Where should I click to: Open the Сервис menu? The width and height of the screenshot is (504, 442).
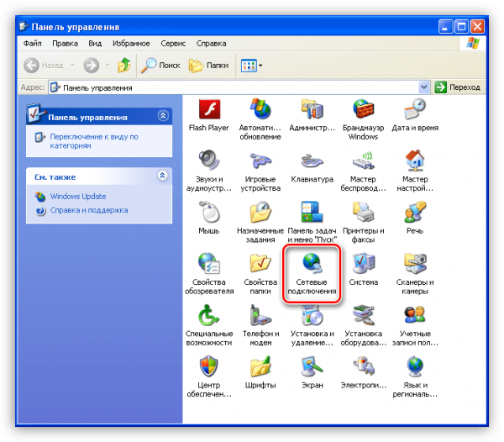point(173,44)
